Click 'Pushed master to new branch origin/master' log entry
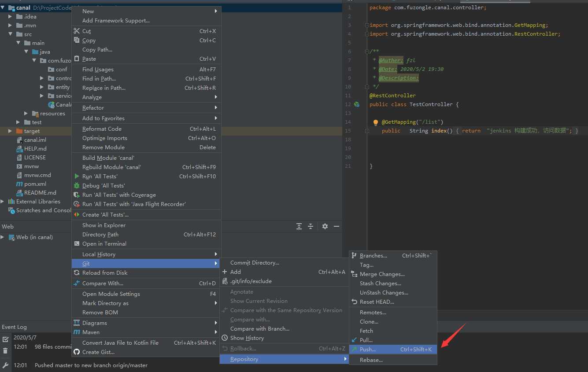 [x=91, y=365]
